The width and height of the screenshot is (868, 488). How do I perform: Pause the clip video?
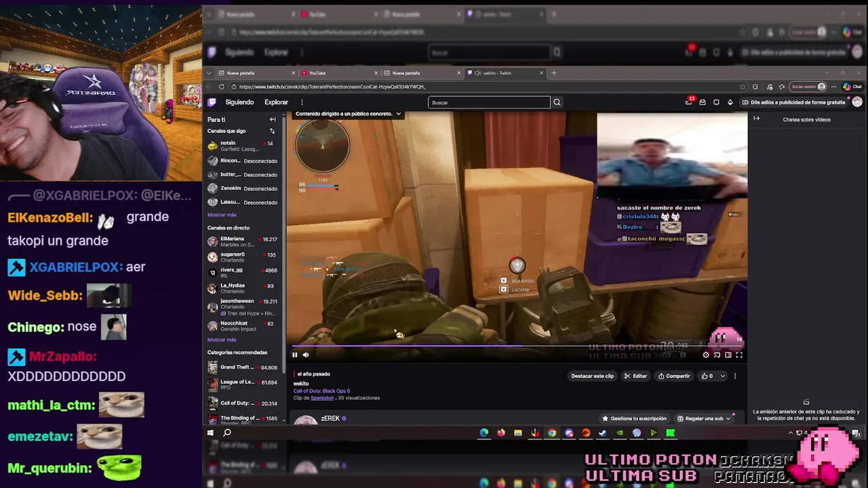coord(295,354)
